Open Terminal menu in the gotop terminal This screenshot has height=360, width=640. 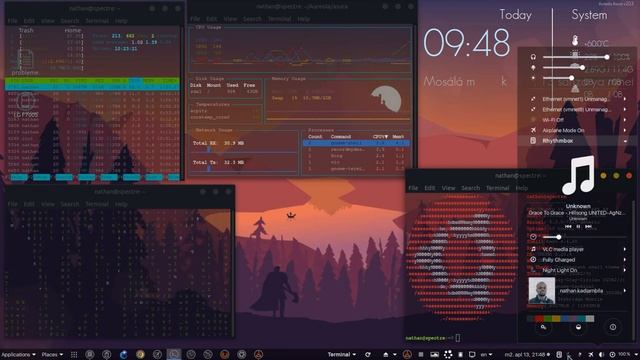click(279, 19)
